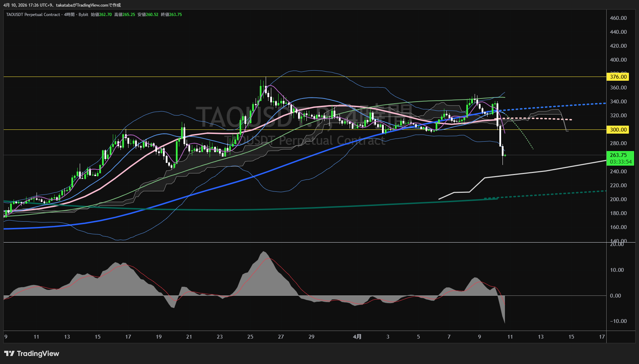Click the 03:33:54 candle countdown timer

coord(621,162)
